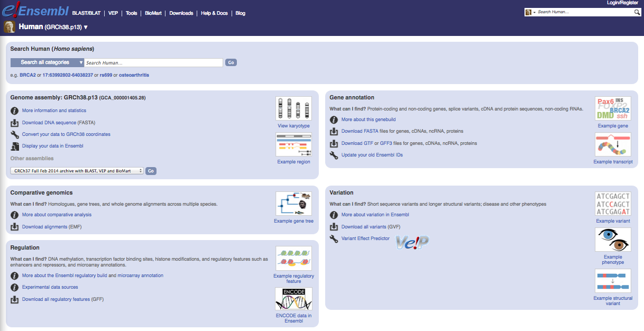Click the Login/Register link
Image resolution: width=644 pixels, height=331 pixels.
coord(623,3)
